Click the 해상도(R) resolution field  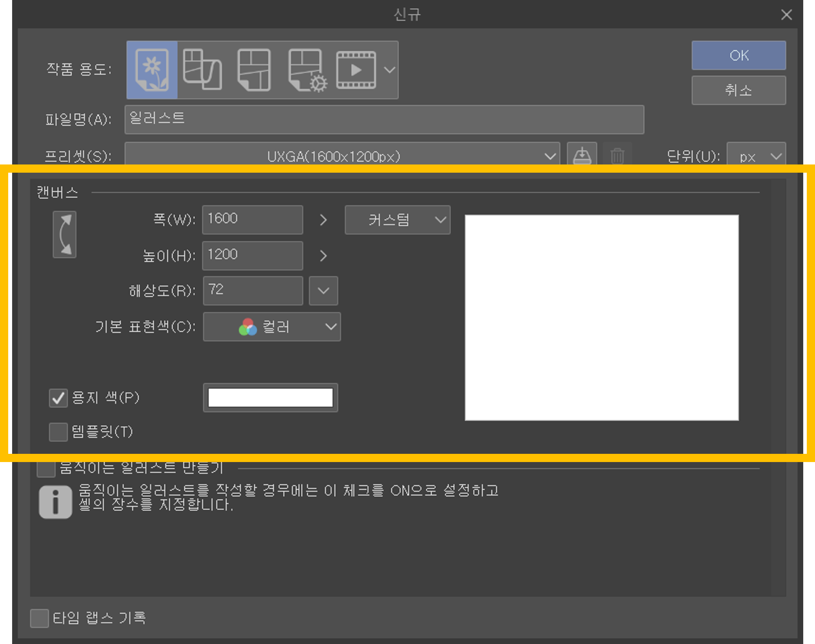pos(253,291)
